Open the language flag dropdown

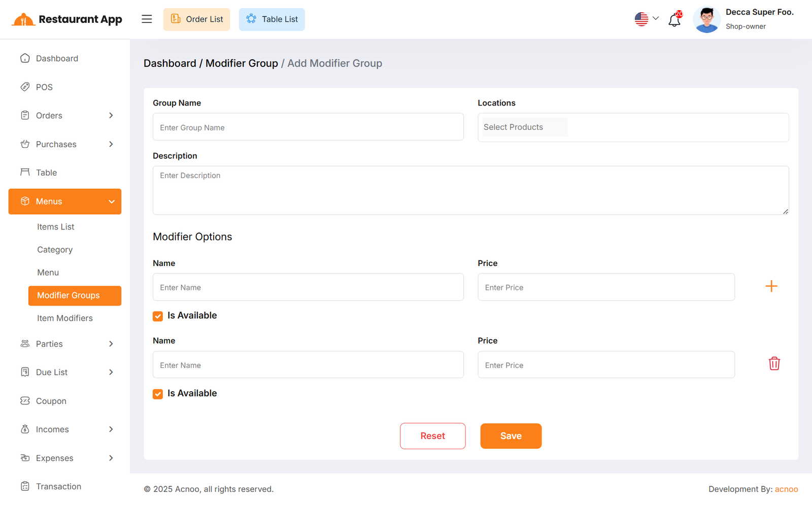tap(647, 19)
